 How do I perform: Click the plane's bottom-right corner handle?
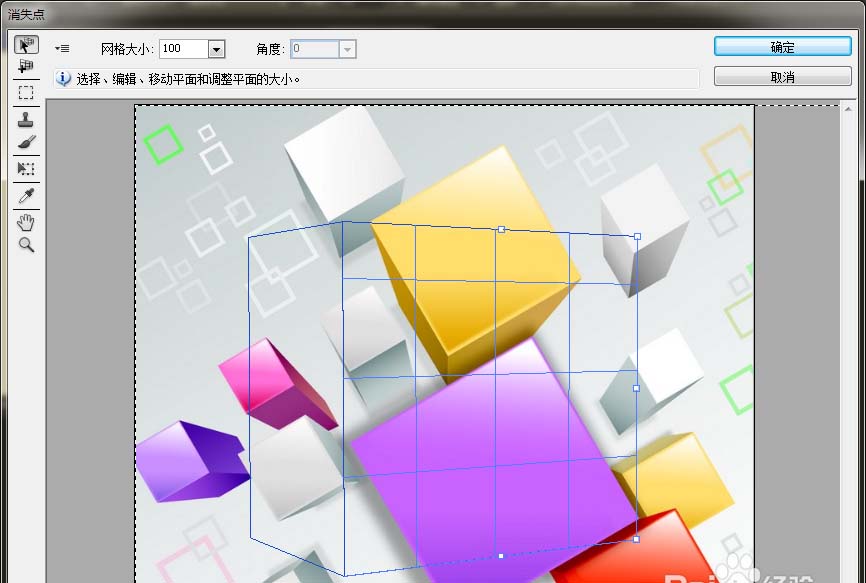[x=636, y=539]
